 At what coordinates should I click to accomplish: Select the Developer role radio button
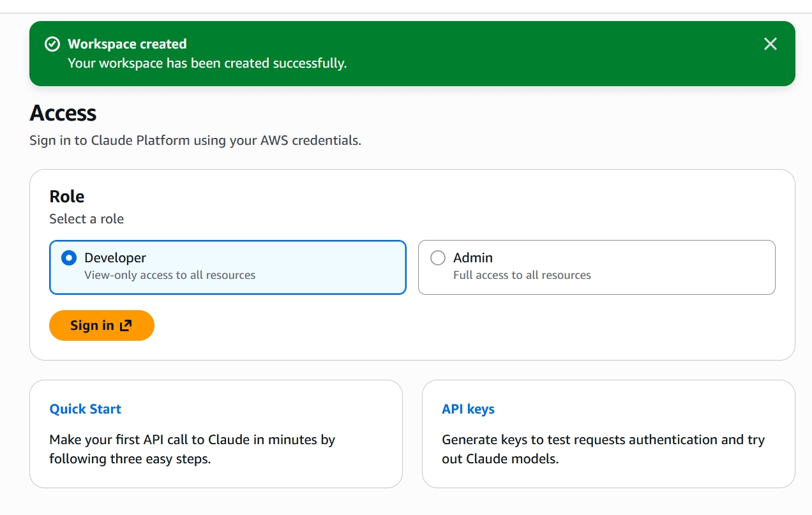tap(68, 258)
